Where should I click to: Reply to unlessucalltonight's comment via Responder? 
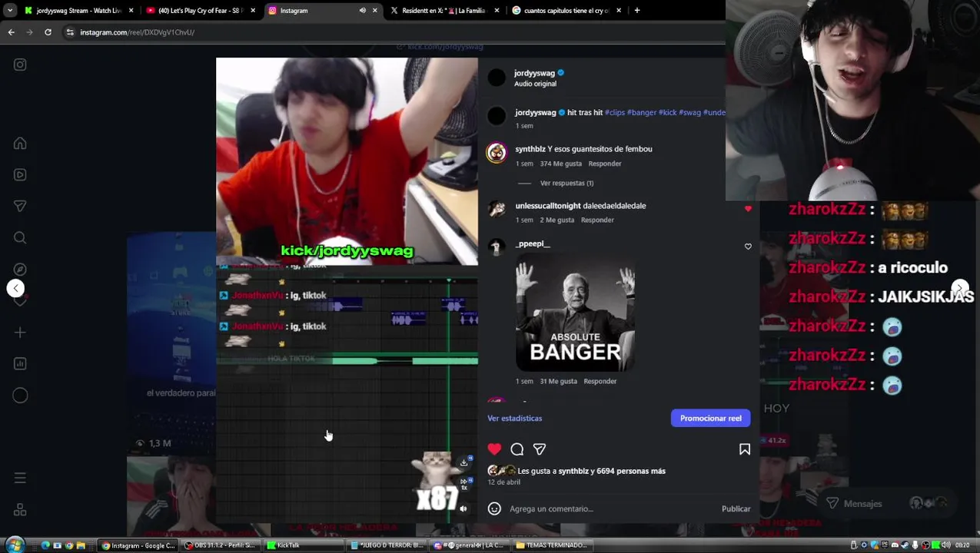pos(597,220)
